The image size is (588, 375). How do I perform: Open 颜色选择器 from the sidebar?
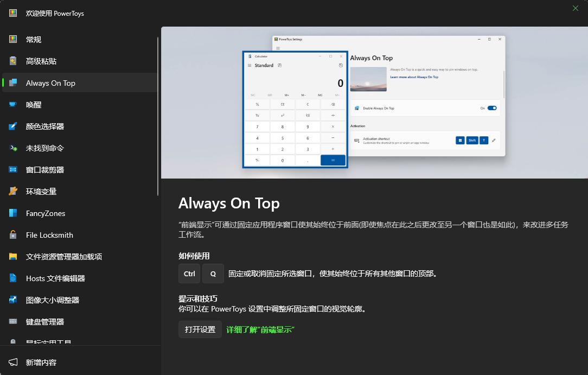[80, 126]
